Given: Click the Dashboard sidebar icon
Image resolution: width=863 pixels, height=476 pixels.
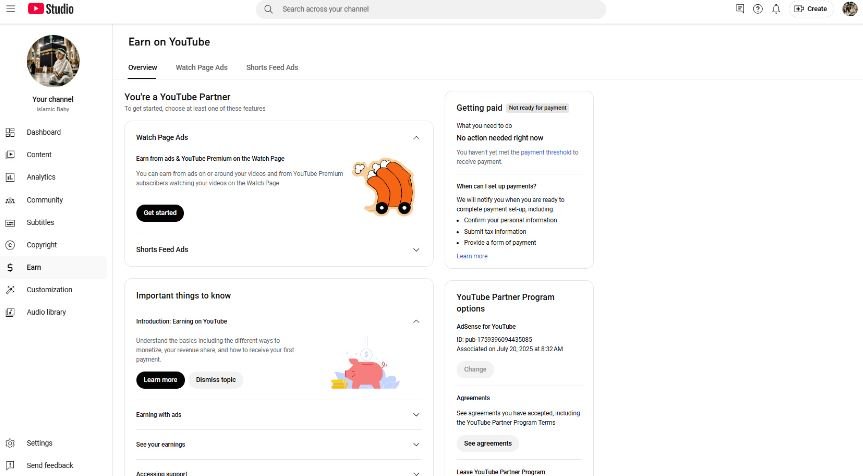Looking at the screenshot, I should [10, 132].
